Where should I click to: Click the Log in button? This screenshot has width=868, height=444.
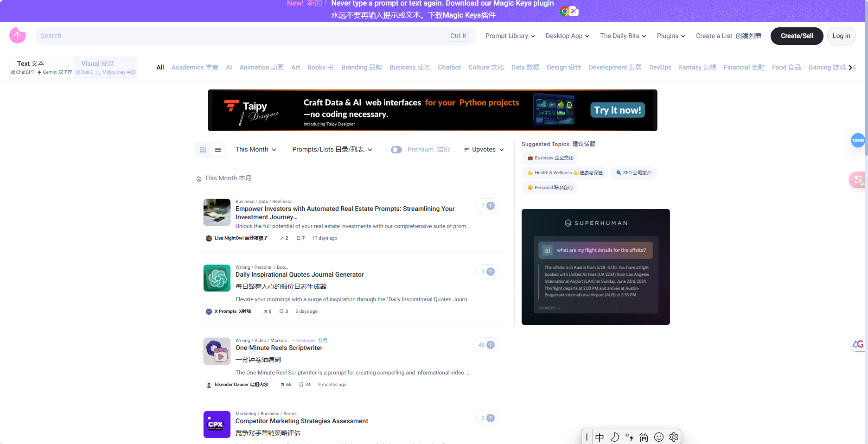click(841, 36)
